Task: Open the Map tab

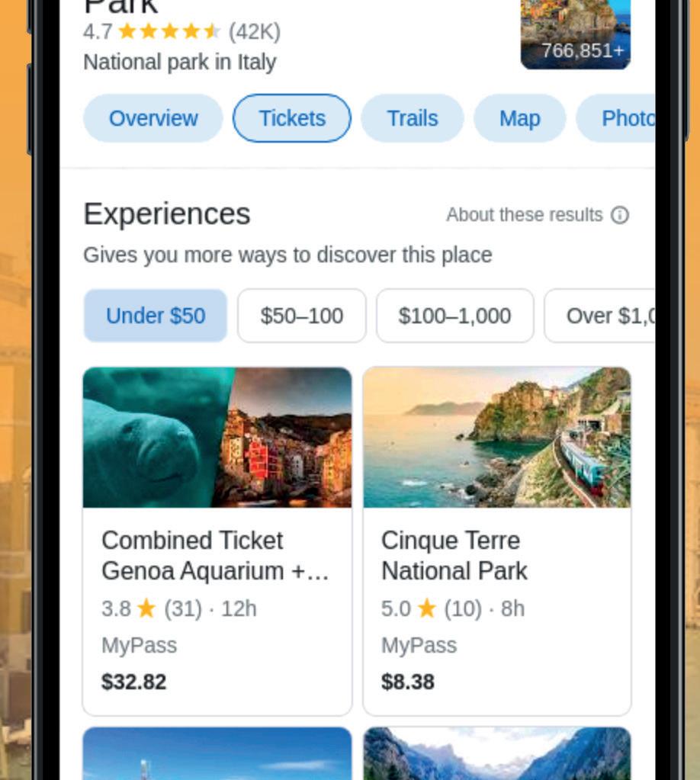Action: tap(519, 118)
